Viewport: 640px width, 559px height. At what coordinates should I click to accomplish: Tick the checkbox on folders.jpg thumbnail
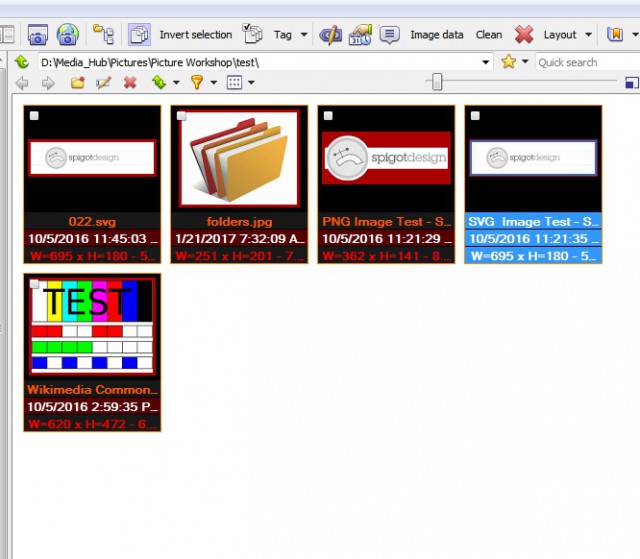(x=181, y=116)
